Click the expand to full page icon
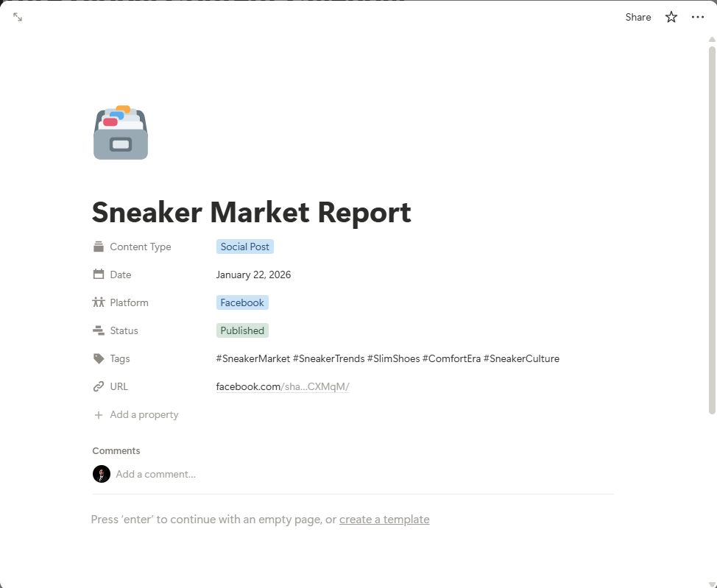 [18, 17]
